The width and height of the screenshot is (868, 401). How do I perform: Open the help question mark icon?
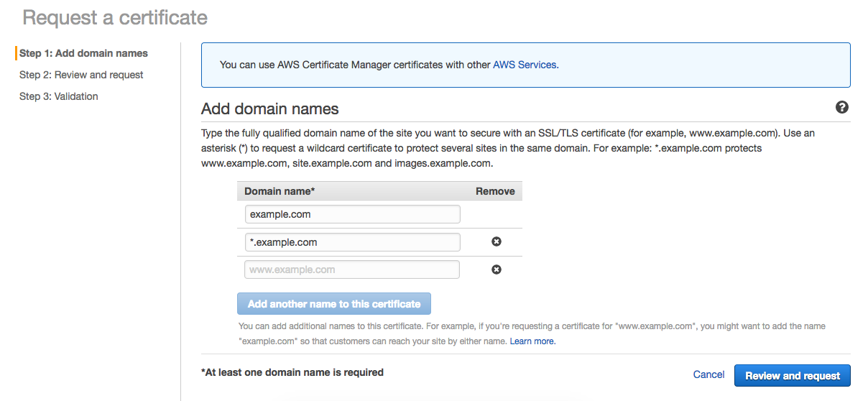[x=842, y=107]
